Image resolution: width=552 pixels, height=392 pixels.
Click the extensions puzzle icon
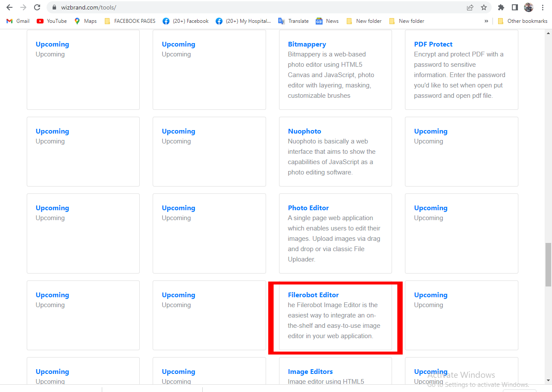pos(501,7)
